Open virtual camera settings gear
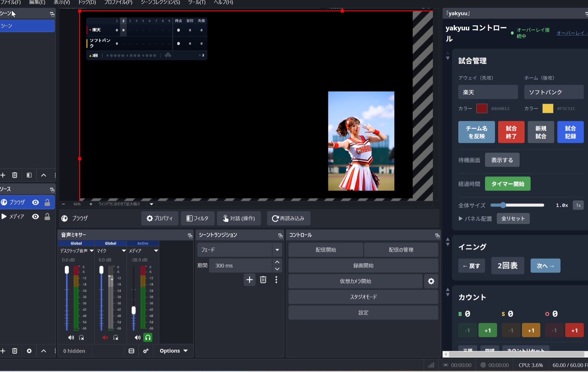This screenshot has width=588, height=372. coord(431,281)
